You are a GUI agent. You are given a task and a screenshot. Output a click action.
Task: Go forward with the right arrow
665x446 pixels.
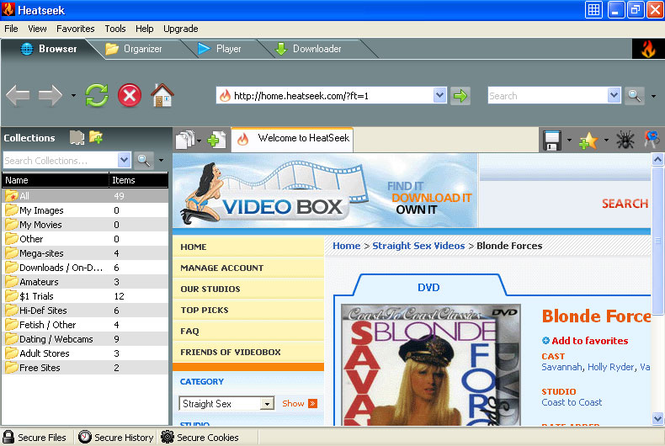pos(50,95)
